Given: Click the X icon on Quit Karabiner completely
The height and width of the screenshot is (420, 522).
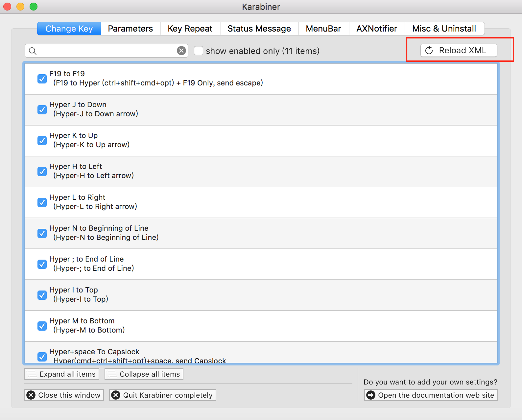Looking at the screenshot, I should pyautogui.click(x=116, y=395).
